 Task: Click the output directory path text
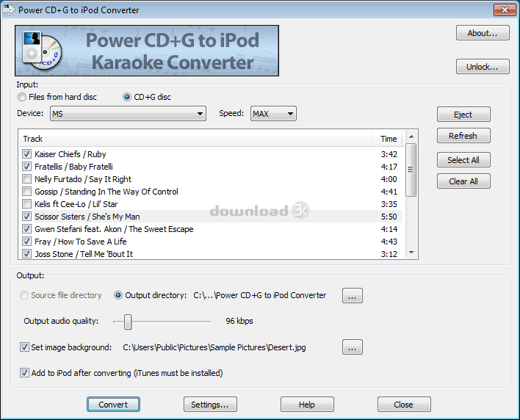click(260, 295)
